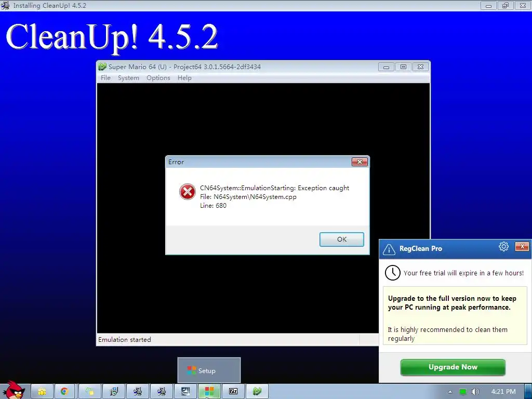Open RegClean Pro settings gear
This screenshot has height=399, width=532.
[x=503, y=247]
